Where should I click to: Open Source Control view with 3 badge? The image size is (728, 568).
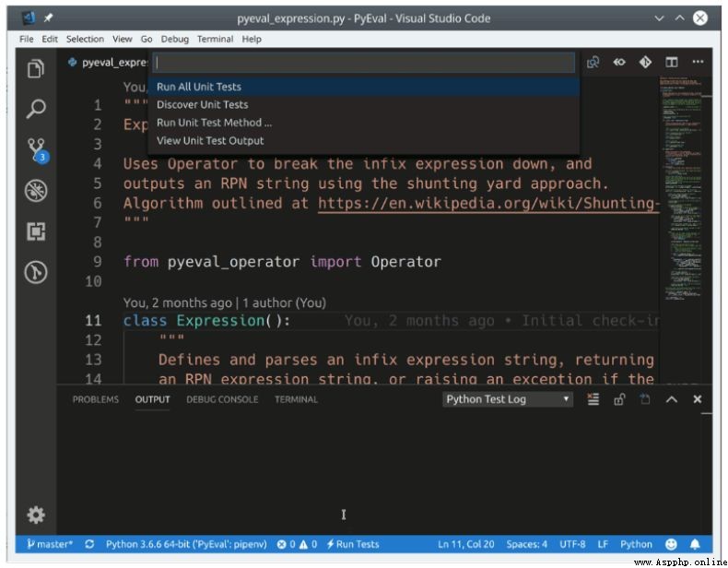(37, 150)
